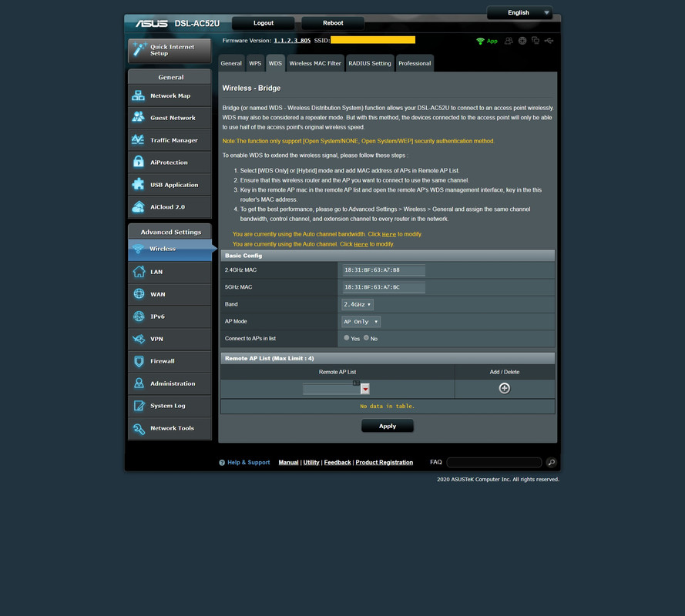Open the Feedback link
This screenshot has height=616, width=685.
pos(337,462)
